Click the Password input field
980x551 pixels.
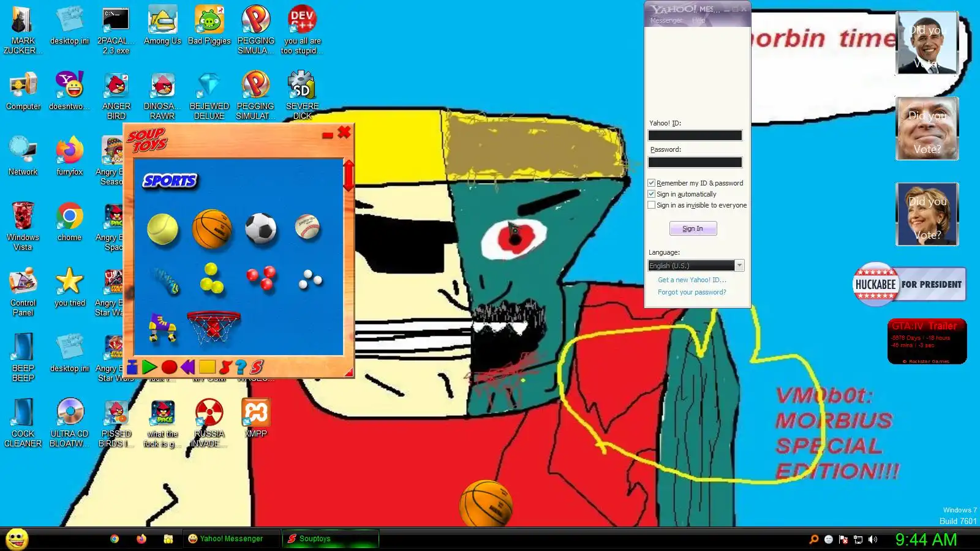click(695, 162)
